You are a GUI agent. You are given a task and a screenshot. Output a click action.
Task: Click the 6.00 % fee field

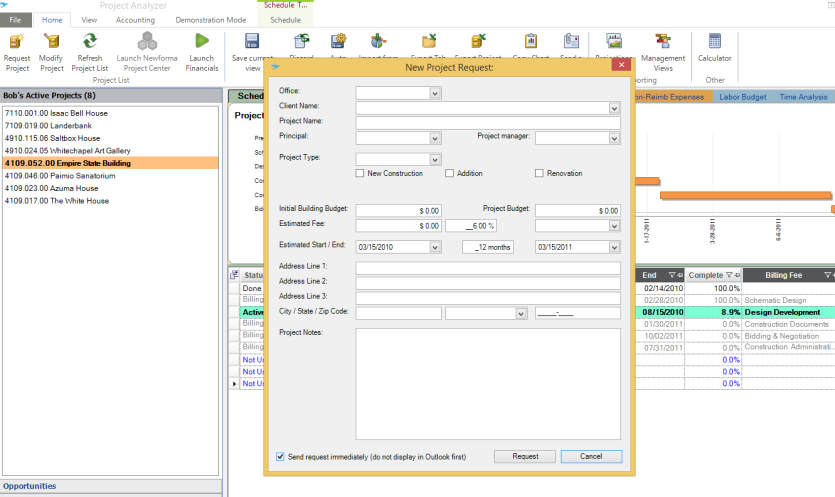tap(471, 226)
